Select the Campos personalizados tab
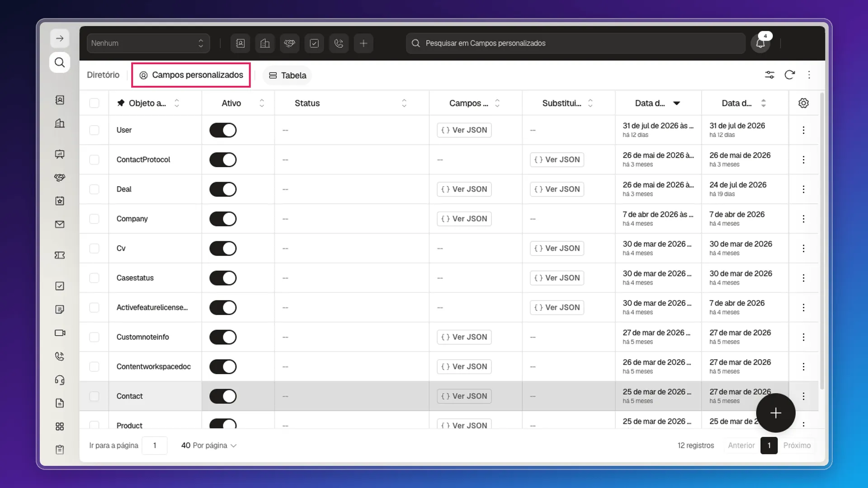The height and width of the screenshot is (488, 868). tap(191, 75)
